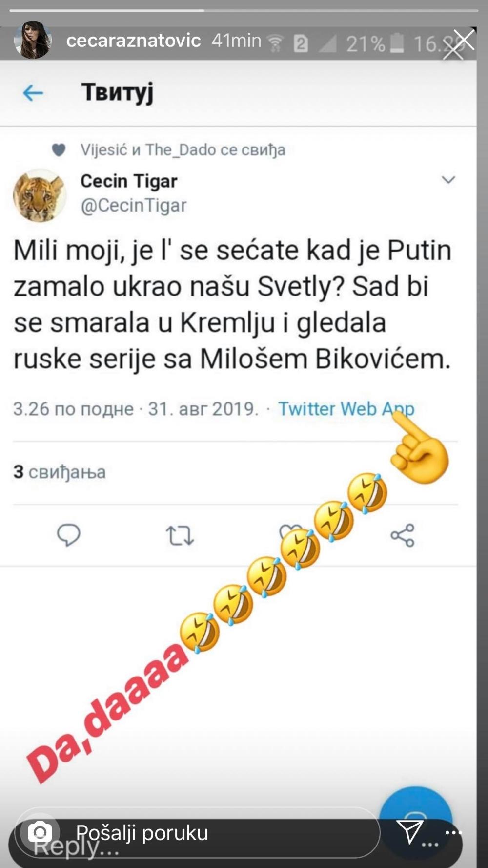Image resolution: width=488 pixels, height=868 pixels.
Task: Close the story with the X
Action: pos(464,40)
